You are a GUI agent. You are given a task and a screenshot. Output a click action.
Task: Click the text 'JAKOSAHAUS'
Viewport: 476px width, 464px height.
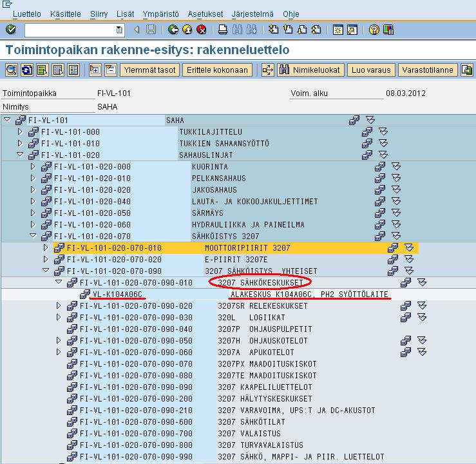214,190
